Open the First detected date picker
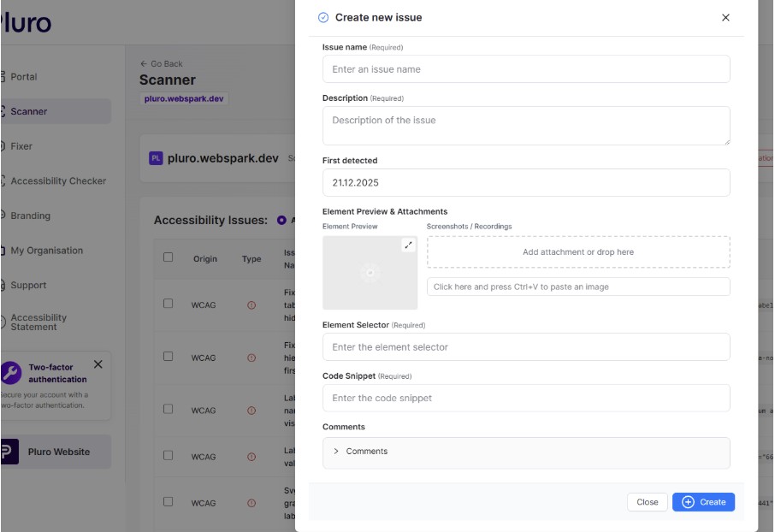The image size is (775, 532). [x=525, y=183]
